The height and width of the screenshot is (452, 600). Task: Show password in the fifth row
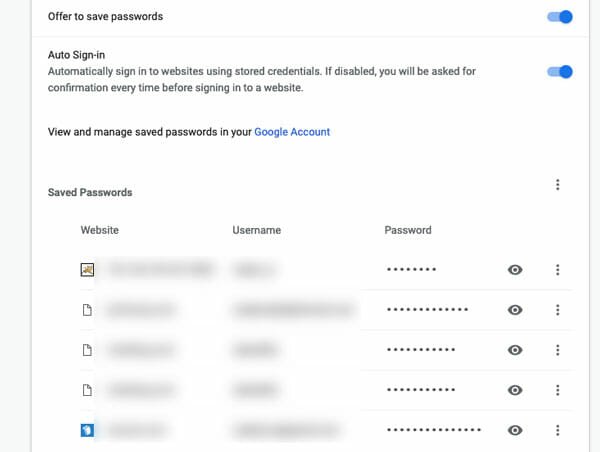(x=515, y=430)
